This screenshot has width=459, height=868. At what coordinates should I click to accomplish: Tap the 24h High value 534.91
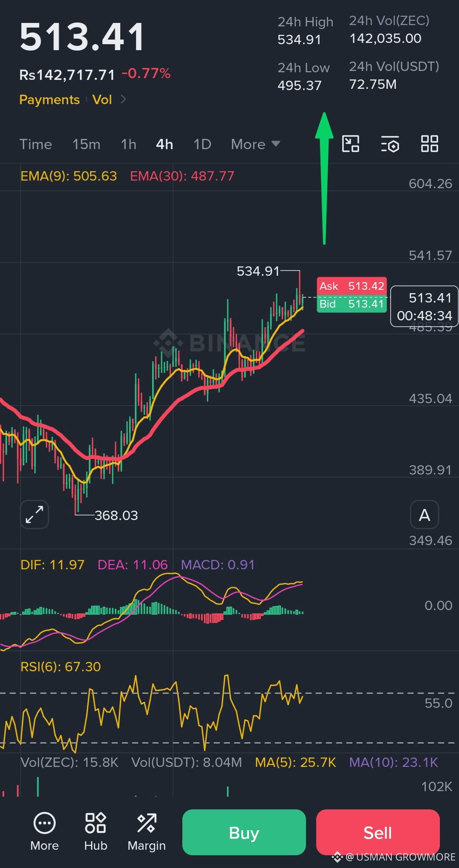[299, 40]
